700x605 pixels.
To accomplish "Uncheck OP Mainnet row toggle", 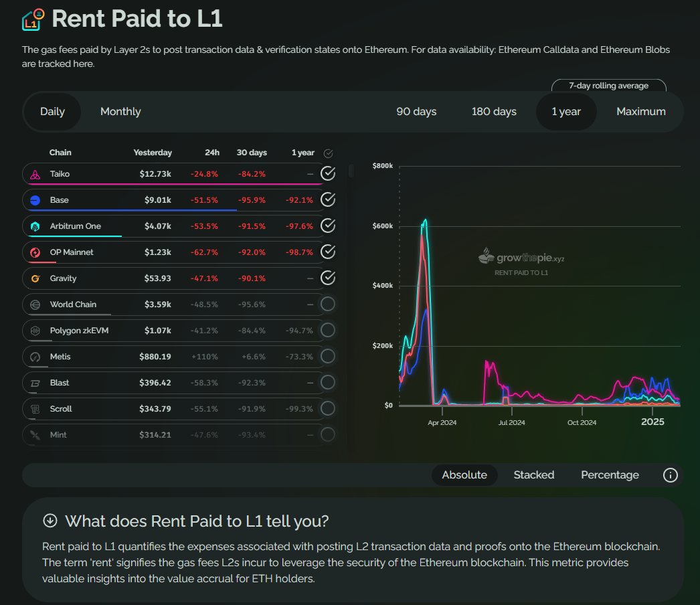I will click(328, 252).
